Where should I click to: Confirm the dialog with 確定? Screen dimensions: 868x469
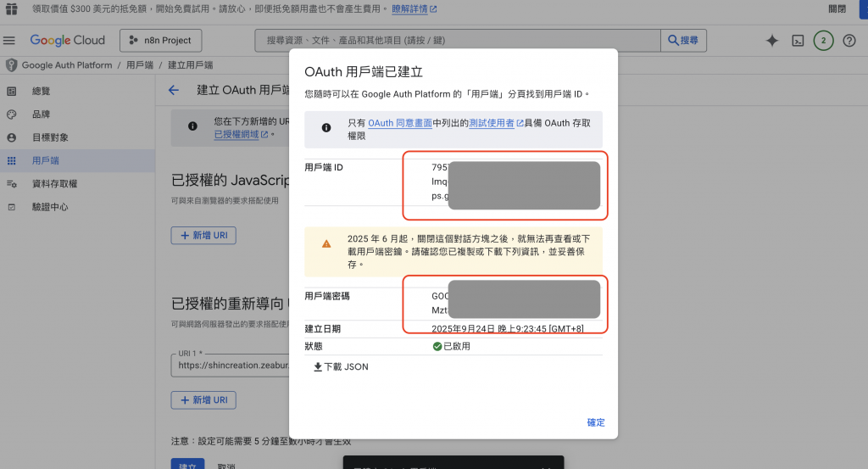(596, 422)
